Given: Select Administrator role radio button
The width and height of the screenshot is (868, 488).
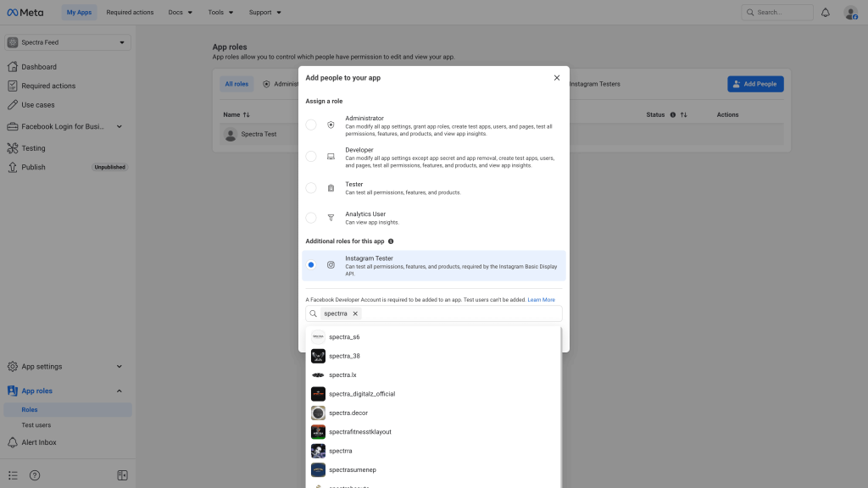Looking at the screenshot, I should (x=311, y=125).
